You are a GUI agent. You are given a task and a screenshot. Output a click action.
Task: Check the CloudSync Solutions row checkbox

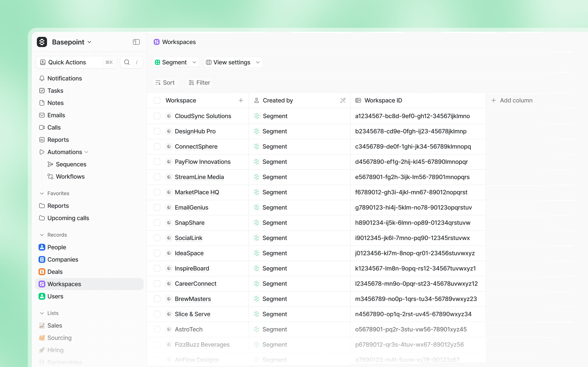pyautogui.click(x=157, y=116)
